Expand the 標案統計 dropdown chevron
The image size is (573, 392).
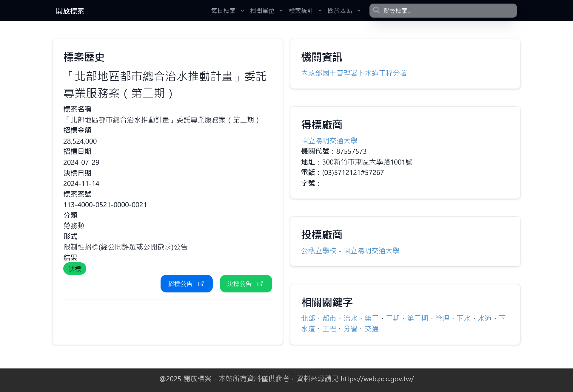pyautogui.click(x=320, y=11)
